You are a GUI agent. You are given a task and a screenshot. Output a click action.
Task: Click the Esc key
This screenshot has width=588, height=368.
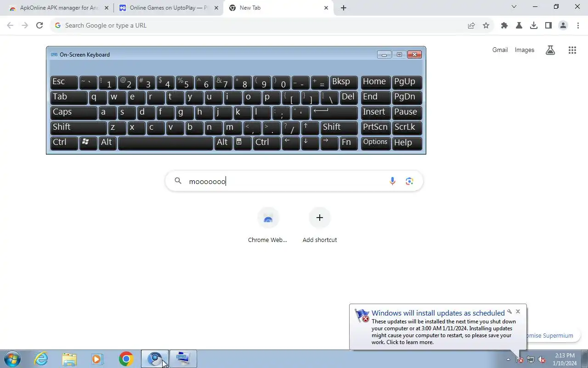pyautogui.click(x=64, y=82)
